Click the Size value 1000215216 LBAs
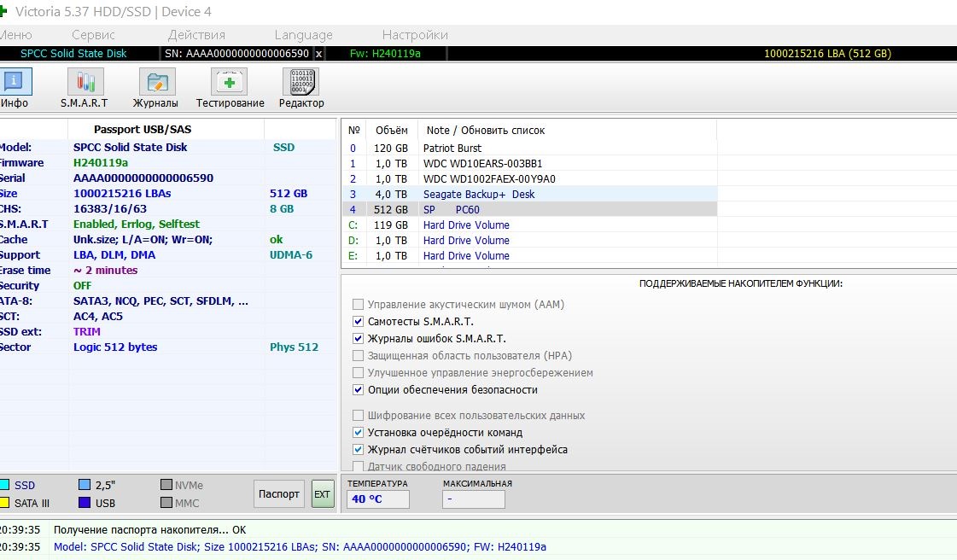957x560 pixels. click(122, 194)
